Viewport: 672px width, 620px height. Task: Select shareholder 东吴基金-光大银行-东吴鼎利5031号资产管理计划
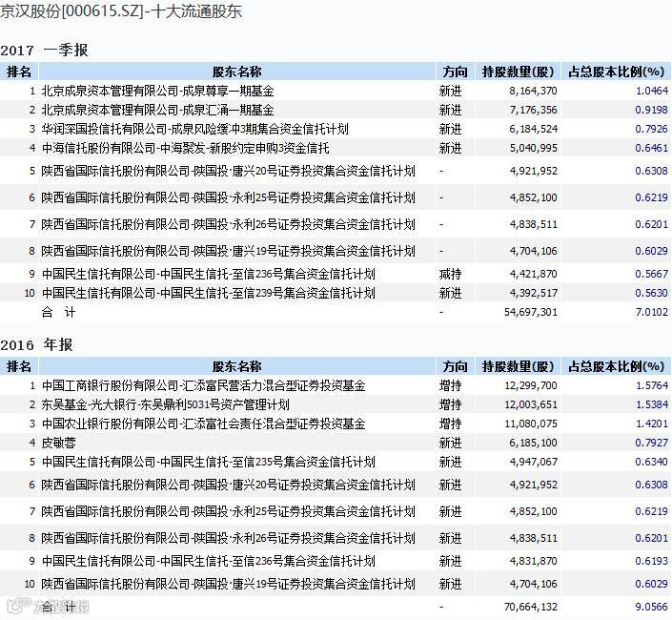click(x=166, y=404)
